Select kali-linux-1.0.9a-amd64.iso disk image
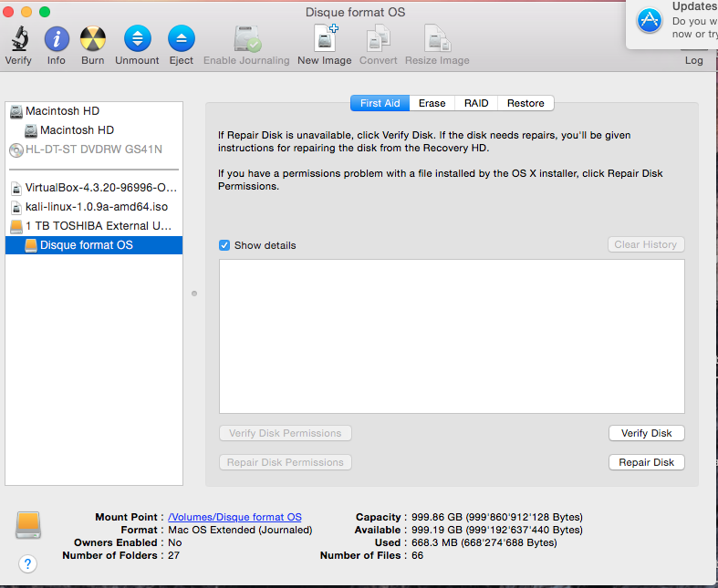The width and height of the screenshot is (718, 588). pos(96,207)
